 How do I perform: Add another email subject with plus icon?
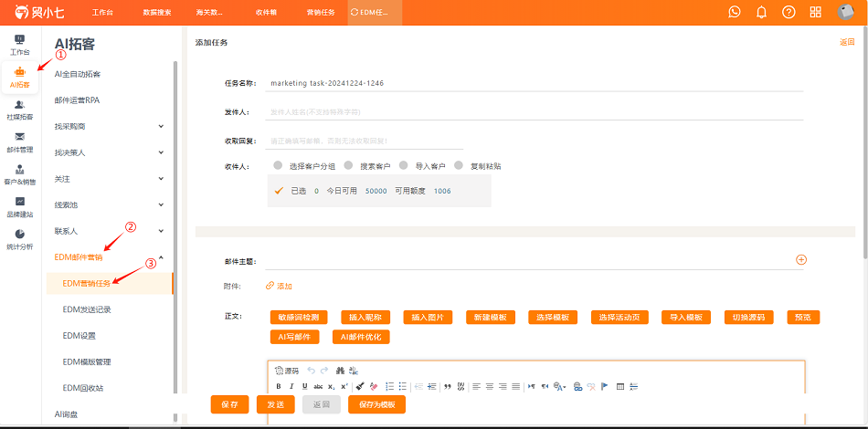point(800,259)
